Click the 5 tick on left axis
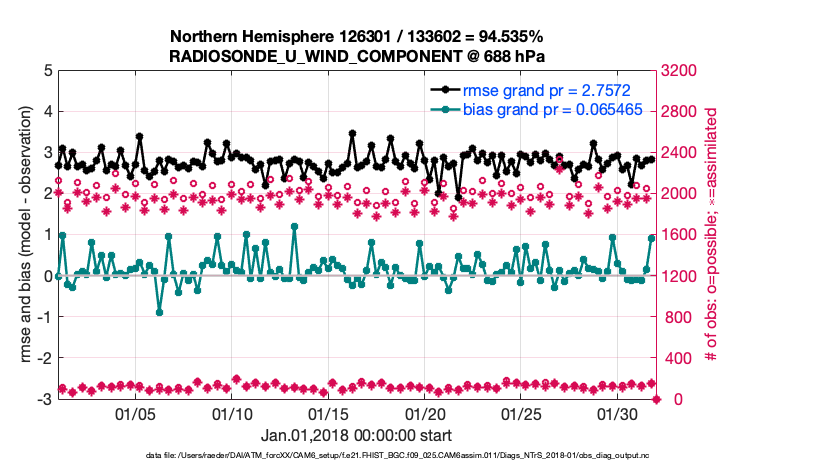Image resolution: width=830 pixels, height=470 pixels. click(48, 71)
